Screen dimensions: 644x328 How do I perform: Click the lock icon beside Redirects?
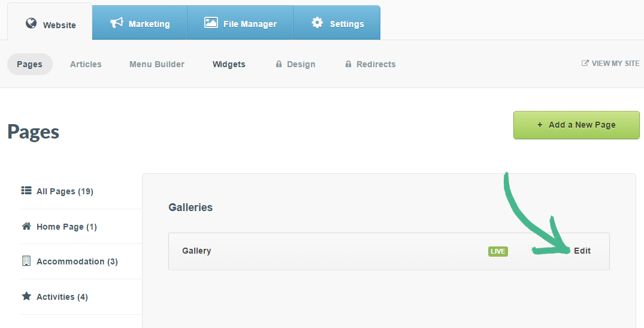pos(348,64)
